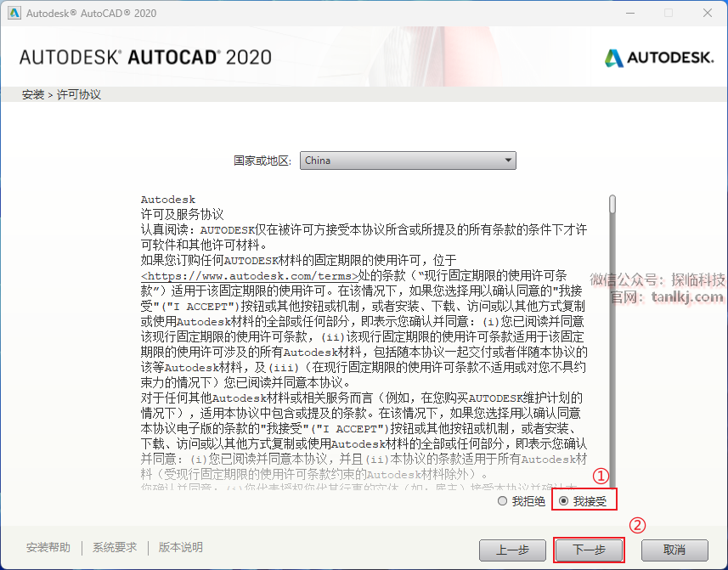
Task: Select the 我接受 (I accept) radio button
Action: click(x=564, y=501)
